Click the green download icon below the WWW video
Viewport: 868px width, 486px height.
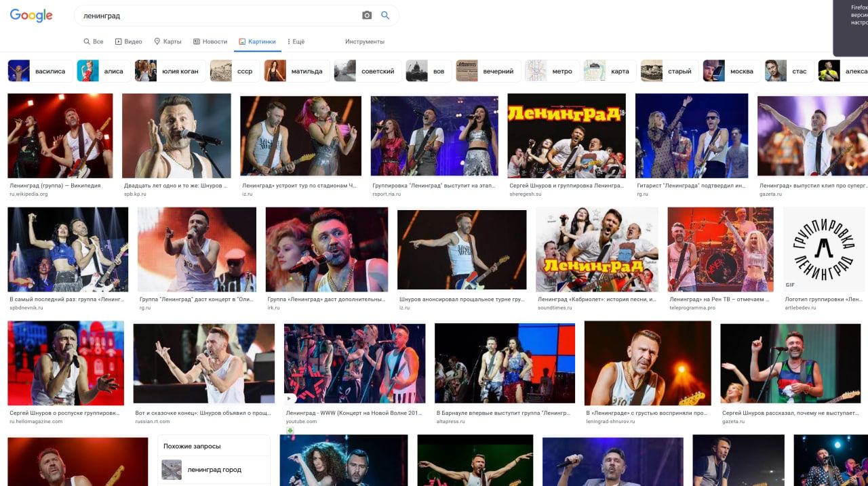290,431
